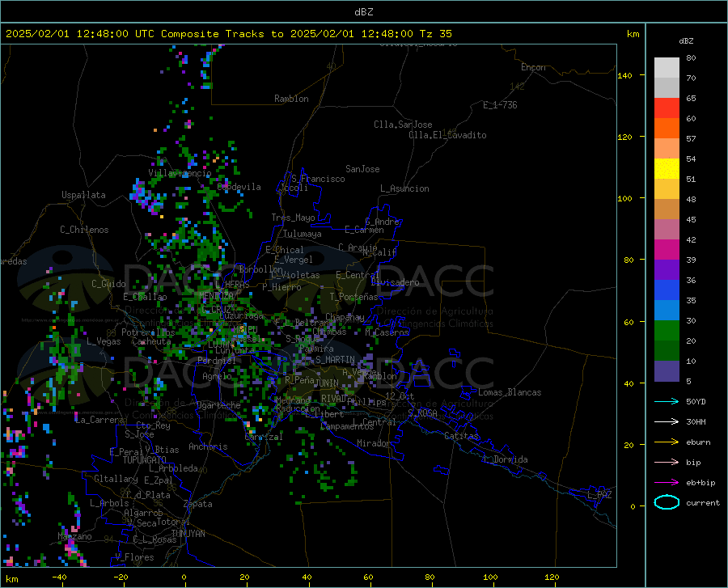
Task: Click the V_Flores map label
Action: pyautogui.click(x=134, y=557)
